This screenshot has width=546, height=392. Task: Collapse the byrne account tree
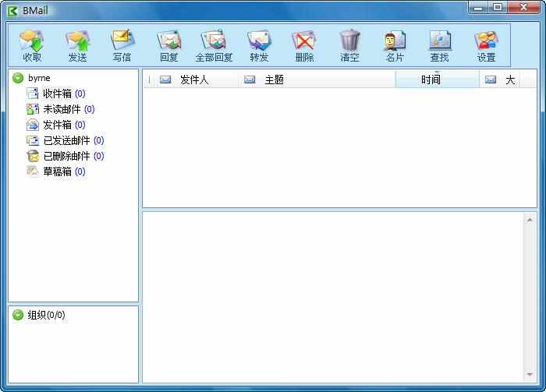point(18,78)
